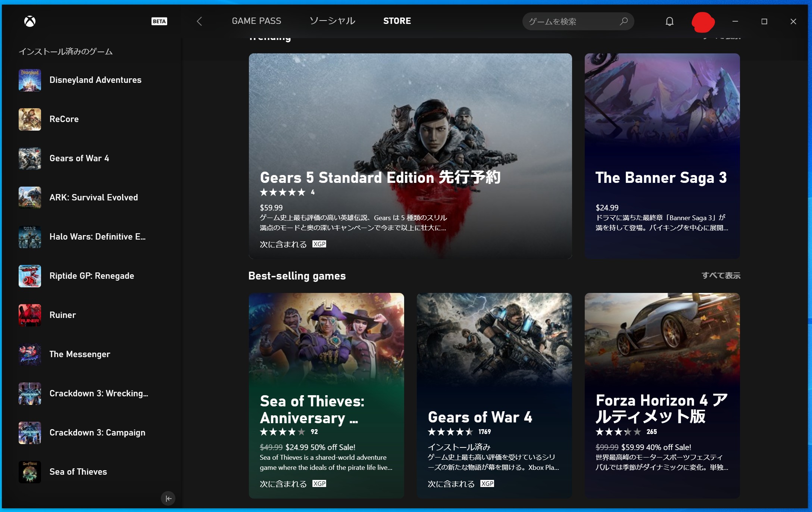Select ReCore title in sidebar

click(x=64, y=119)
